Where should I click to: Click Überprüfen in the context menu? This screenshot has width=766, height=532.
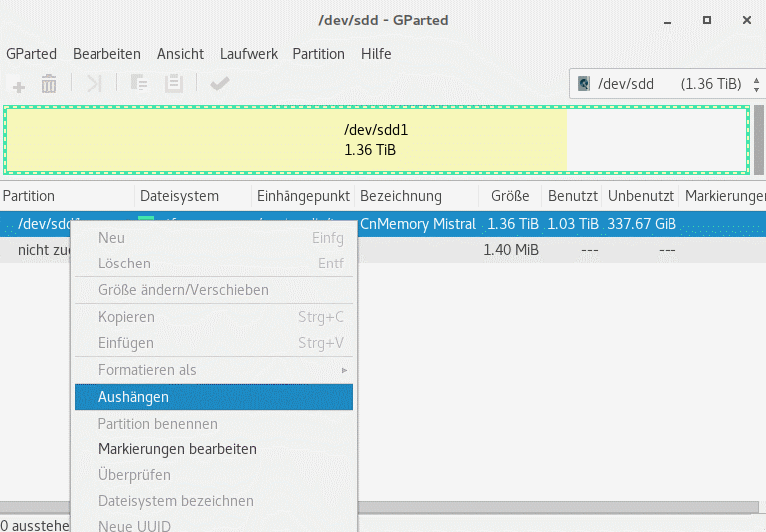(x=214, y=475)
